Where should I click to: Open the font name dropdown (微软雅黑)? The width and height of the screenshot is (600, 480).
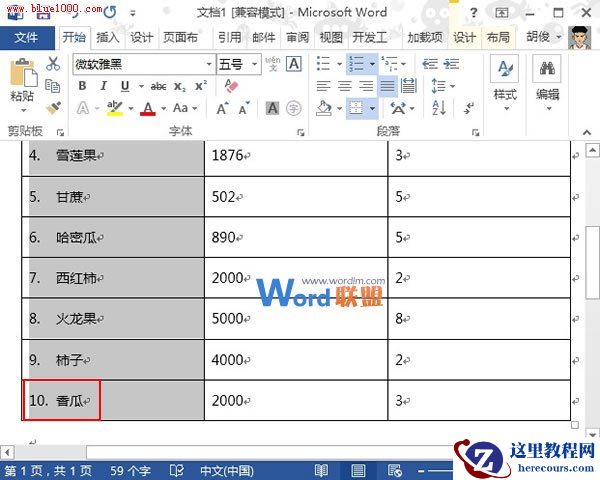coord(209,64)
